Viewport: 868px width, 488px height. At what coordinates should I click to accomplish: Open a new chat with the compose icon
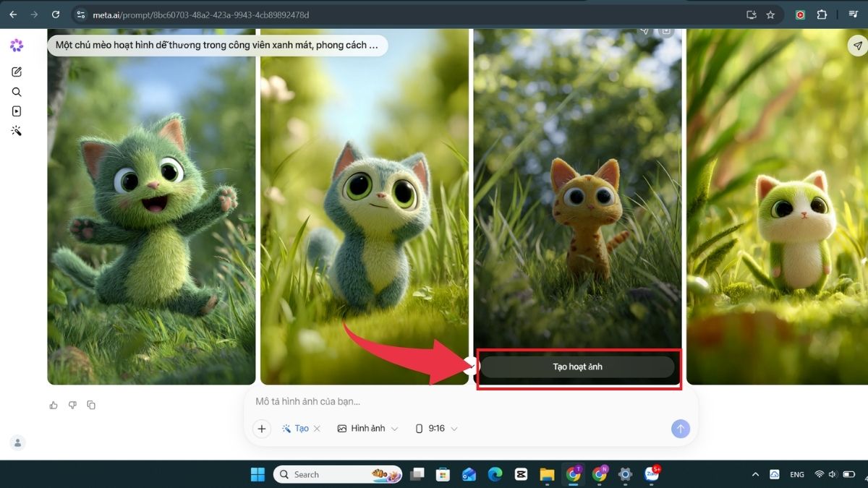tap(17, 72)
